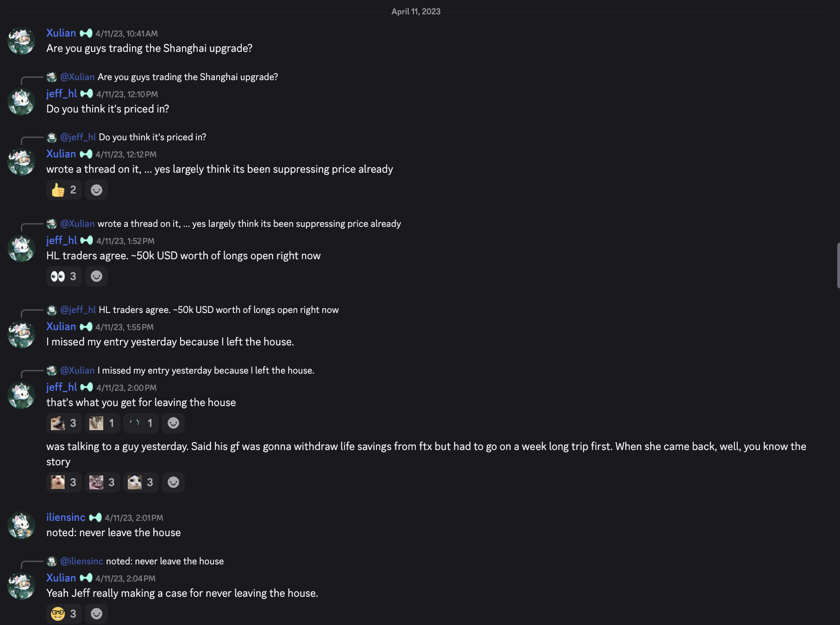Add reaction to the FTX life savings message
Image resolution: width=840 pixels, height=625 pixels.
tap(173, 482)
